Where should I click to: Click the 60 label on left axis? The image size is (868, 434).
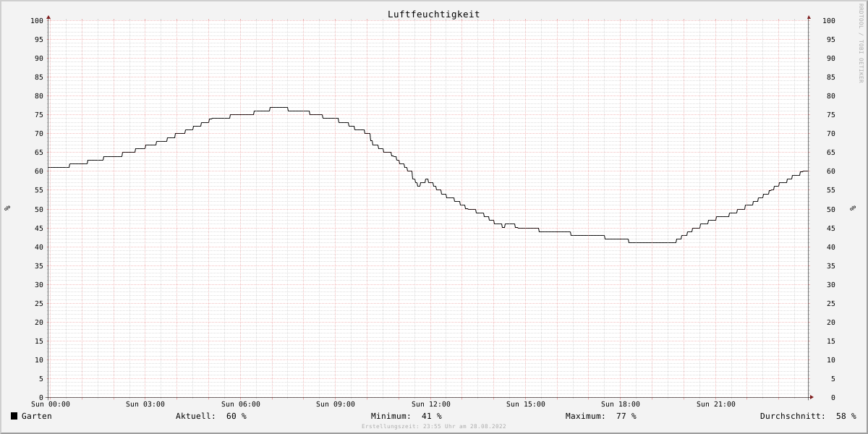[39, 171]
